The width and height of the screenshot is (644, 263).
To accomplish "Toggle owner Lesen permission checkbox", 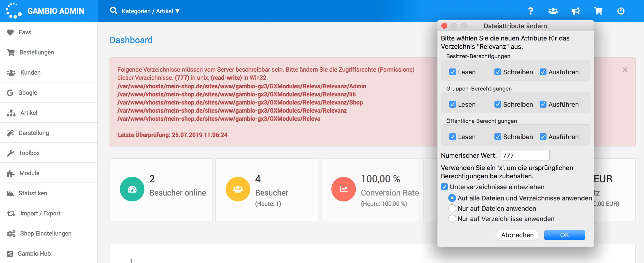I will (452, 72).
